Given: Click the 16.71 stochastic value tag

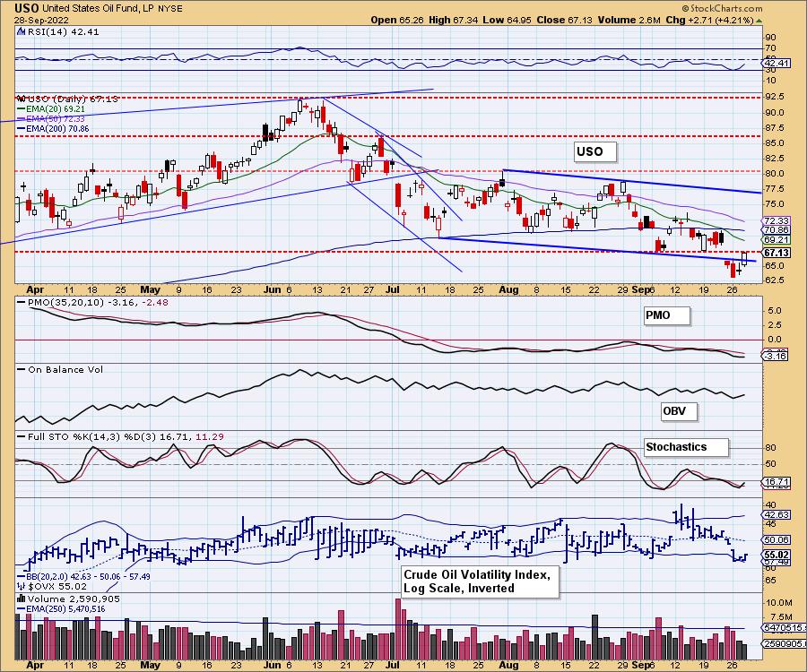Looking at the screenshot, I should pyautogui.click(x=777, y=482).
